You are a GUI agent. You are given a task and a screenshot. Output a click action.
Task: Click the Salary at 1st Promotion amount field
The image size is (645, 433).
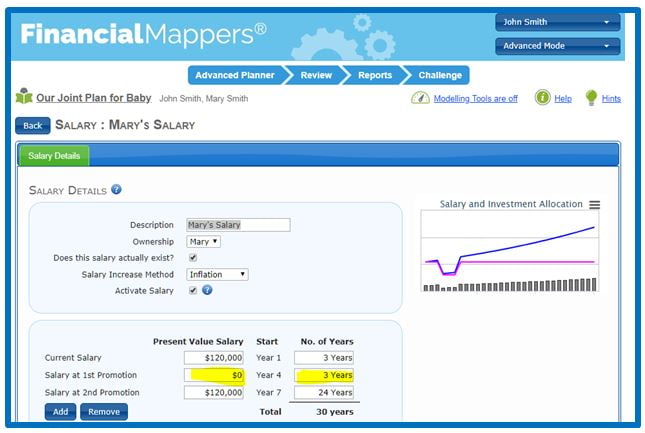(x=214, y=375)
